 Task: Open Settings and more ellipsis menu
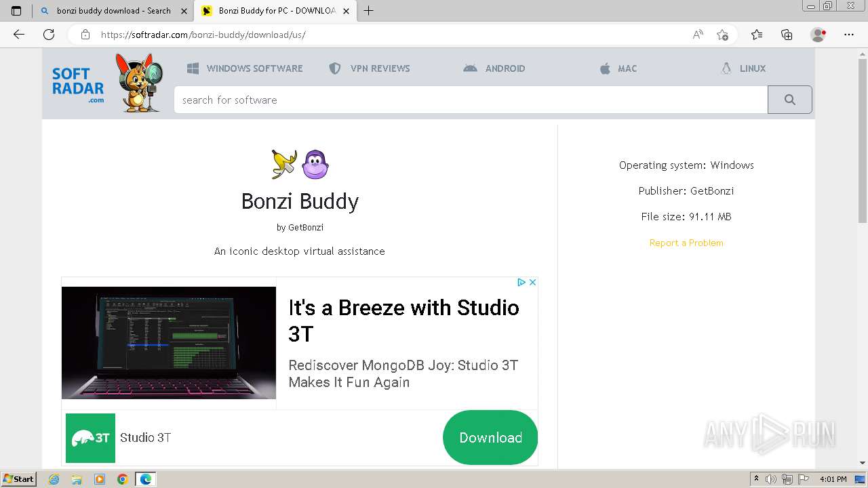(849, 35)
